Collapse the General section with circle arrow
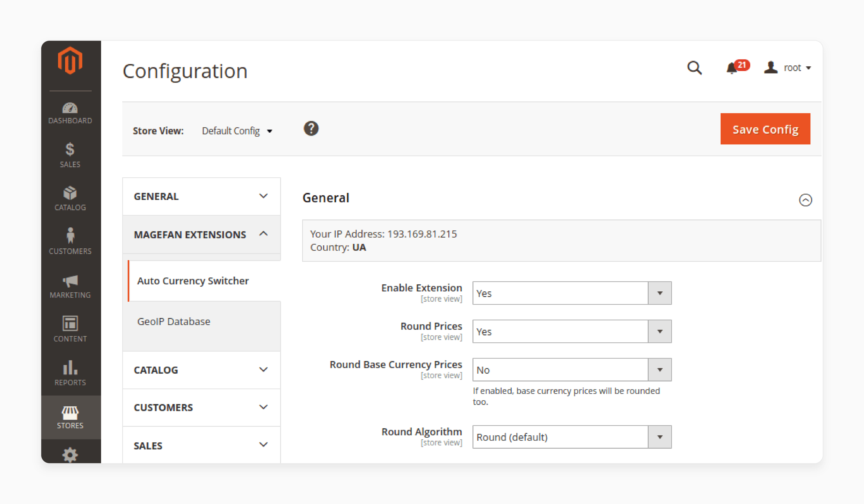The height and width of the screenshot is (504, 864). (805, 200)
